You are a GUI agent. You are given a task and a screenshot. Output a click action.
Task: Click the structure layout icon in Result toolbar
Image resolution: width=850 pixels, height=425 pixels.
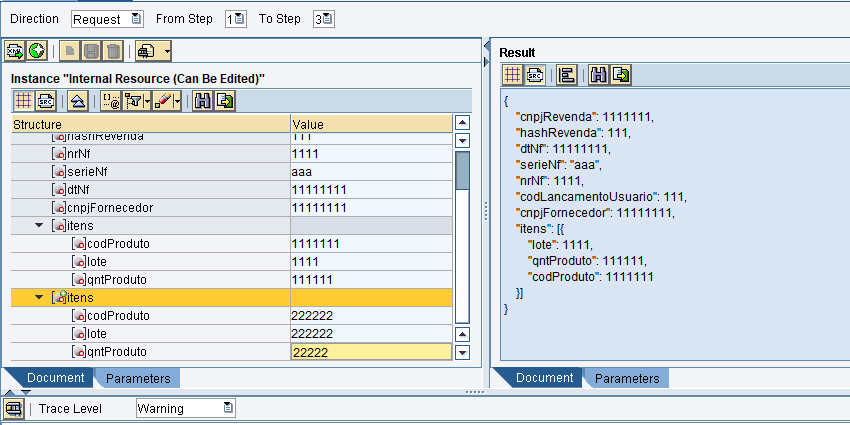pyautogui.click(x=566, y=75)
